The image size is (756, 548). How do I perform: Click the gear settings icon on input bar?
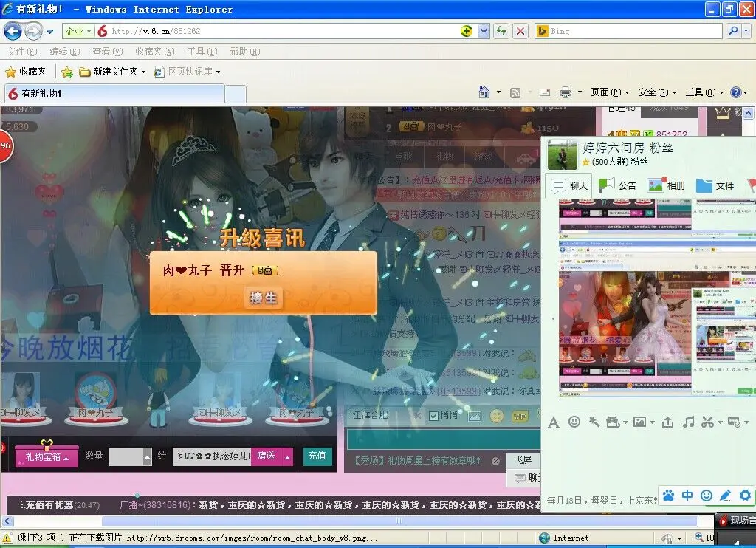coord(746,495)
